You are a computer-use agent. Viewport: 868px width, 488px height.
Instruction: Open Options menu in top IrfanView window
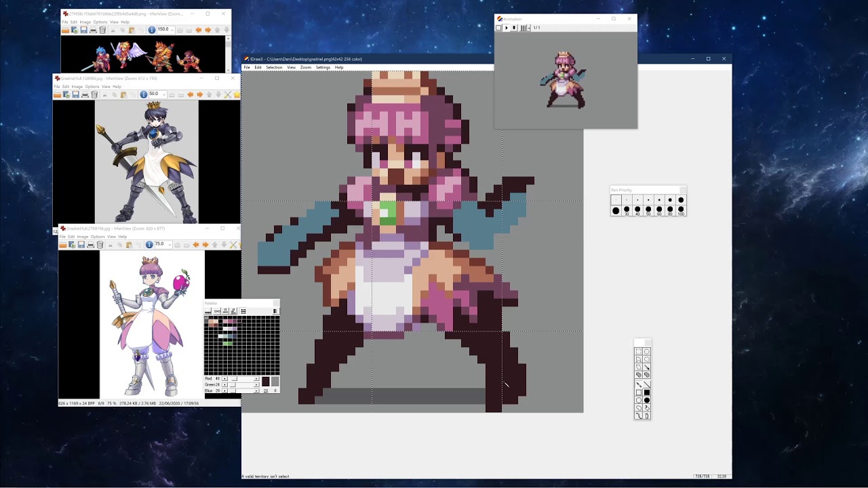100,22
